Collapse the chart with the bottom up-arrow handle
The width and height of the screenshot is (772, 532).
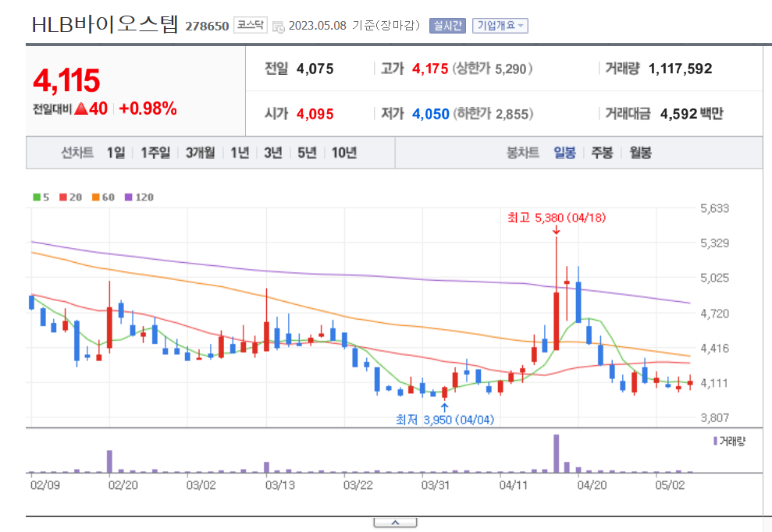click(x=395, y=523)
